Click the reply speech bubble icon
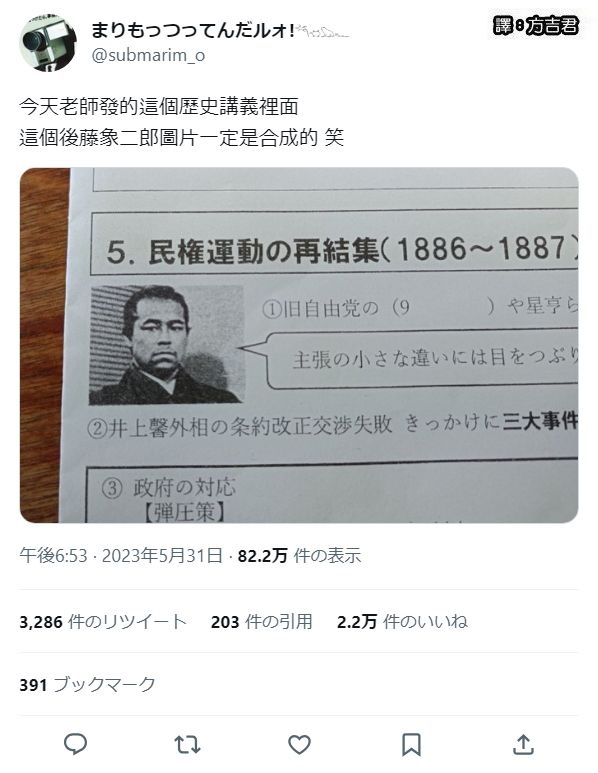 coord(75,744)
